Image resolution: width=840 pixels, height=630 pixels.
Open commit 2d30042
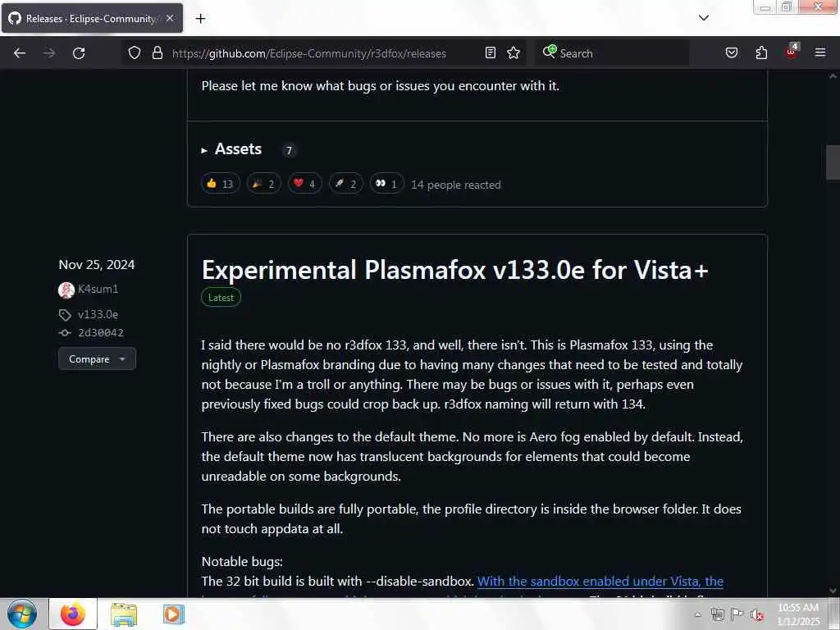(101, 333)
